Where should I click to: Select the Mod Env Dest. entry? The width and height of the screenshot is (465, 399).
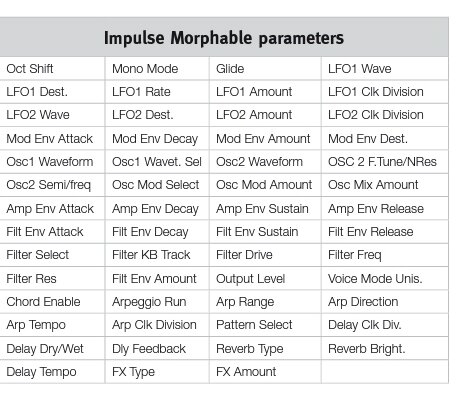coord(385,139)
